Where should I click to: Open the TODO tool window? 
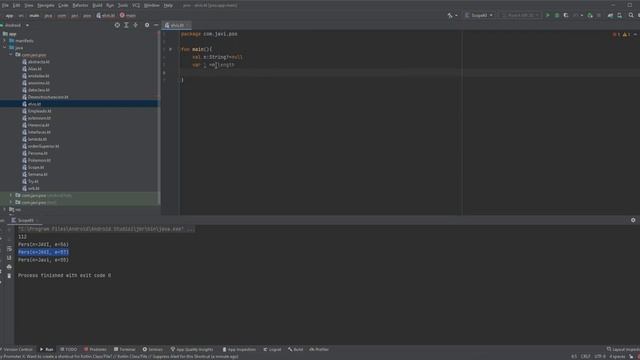pyautogui.click(x=69, y=349)
